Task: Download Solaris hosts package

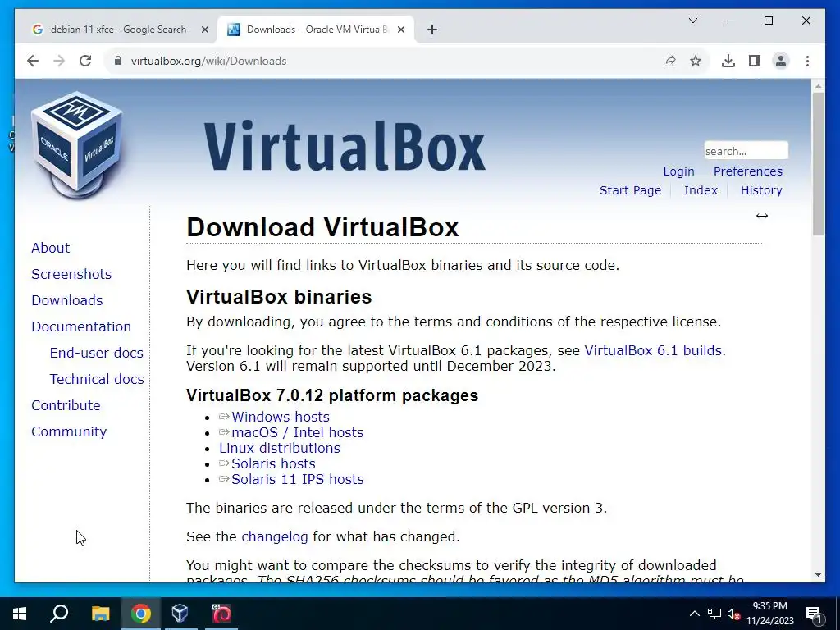Action: (x=273, y=463)
